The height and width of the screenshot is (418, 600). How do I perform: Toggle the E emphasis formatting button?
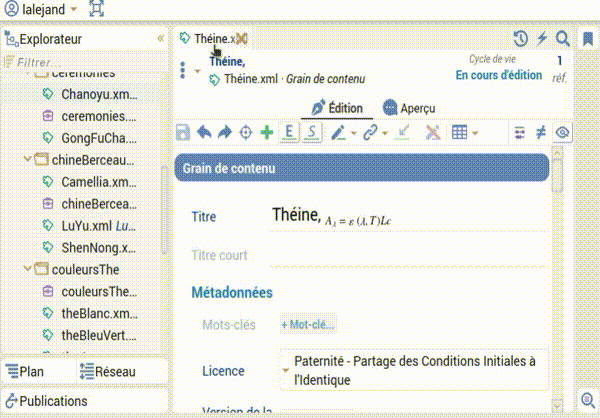(289, 132)
